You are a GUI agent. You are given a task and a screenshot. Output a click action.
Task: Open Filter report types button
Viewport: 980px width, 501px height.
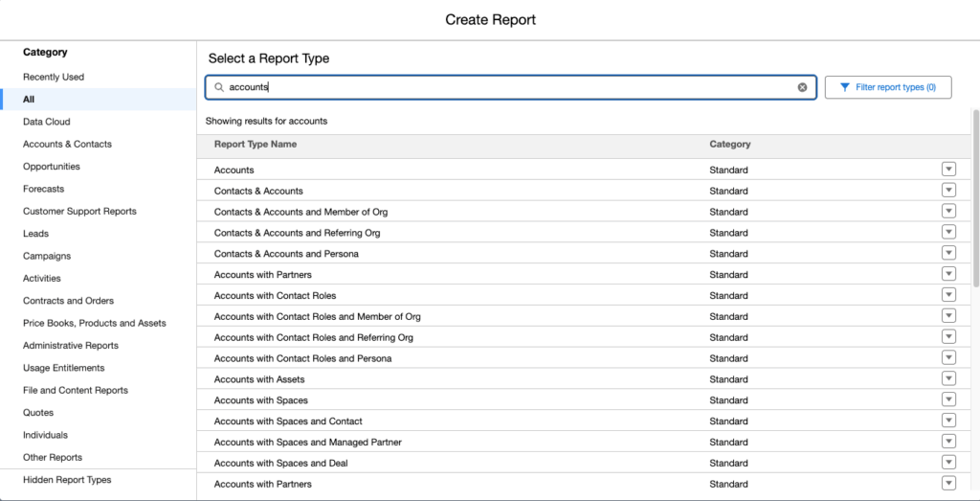click(x=887, y=87)
